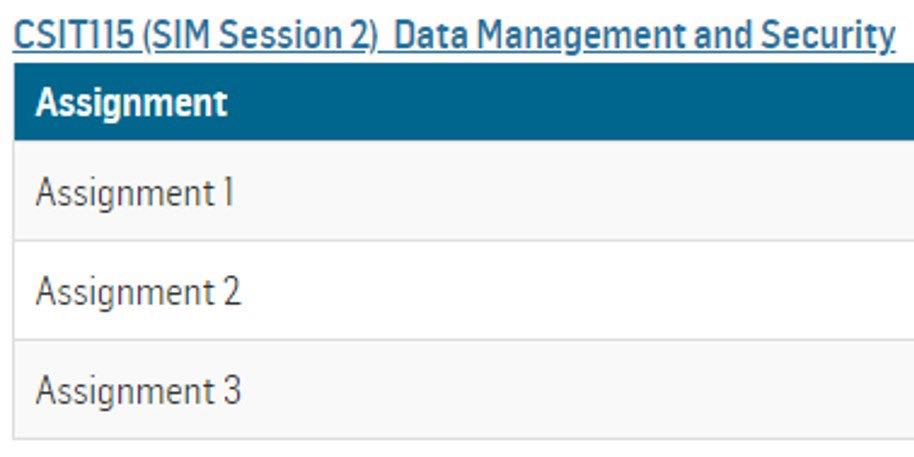Screen dimensions: 914x457
Task: Select the Assignment 1 row
Action: tap(464, 190)
